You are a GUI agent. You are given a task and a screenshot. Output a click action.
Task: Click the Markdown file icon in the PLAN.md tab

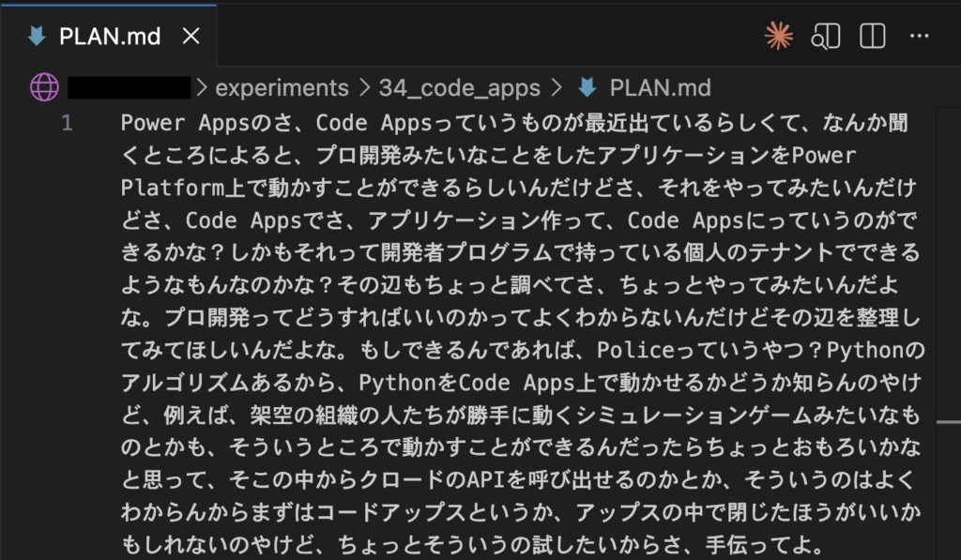pyautogui.click(x=38, y=37)
